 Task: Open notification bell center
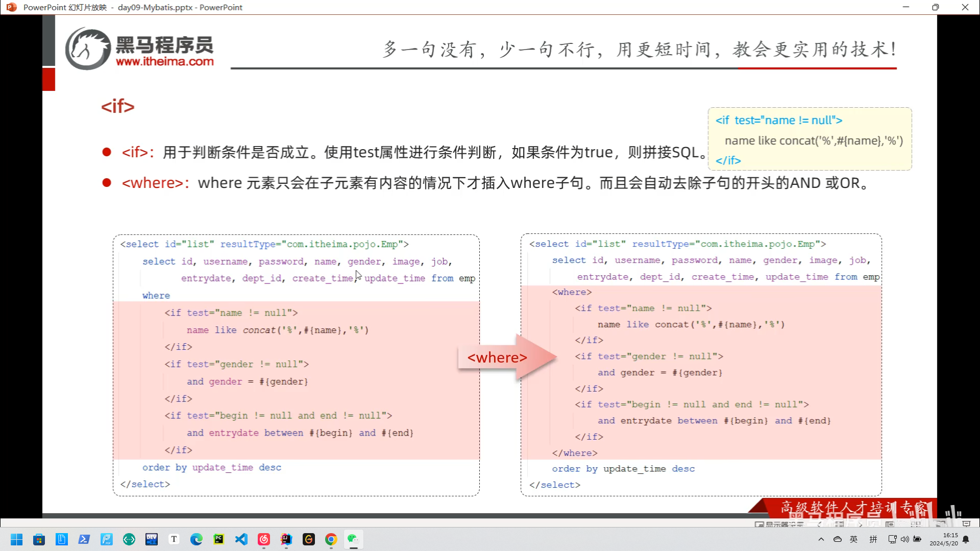(x=966, y=539)
